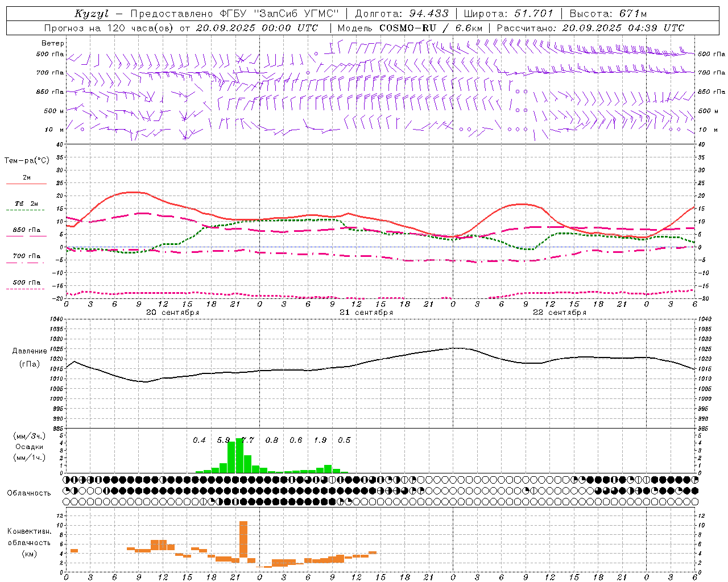Click the Тем-ра(°C) axis label

[27, 161]
